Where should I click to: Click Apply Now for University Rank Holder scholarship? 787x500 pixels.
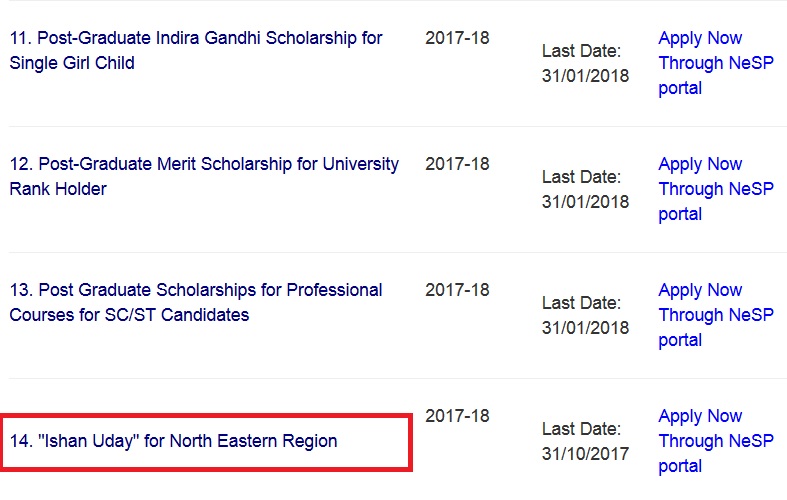(700, 165)
